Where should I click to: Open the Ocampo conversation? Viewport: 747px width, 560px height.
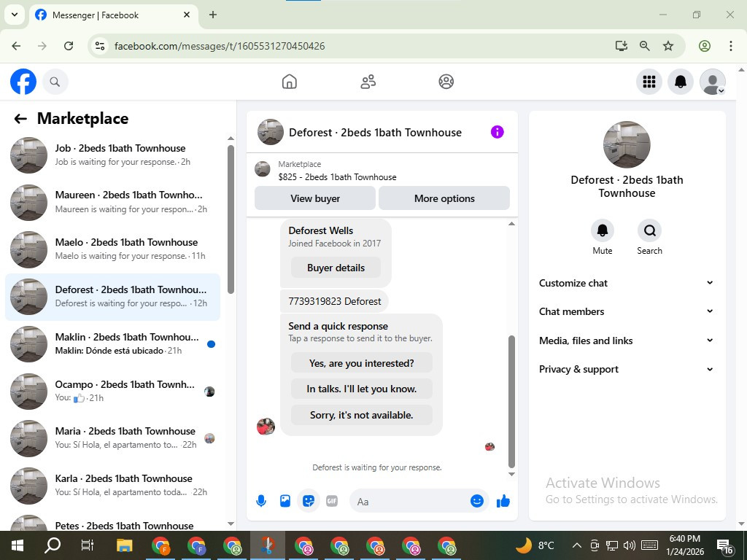point(113,391)
